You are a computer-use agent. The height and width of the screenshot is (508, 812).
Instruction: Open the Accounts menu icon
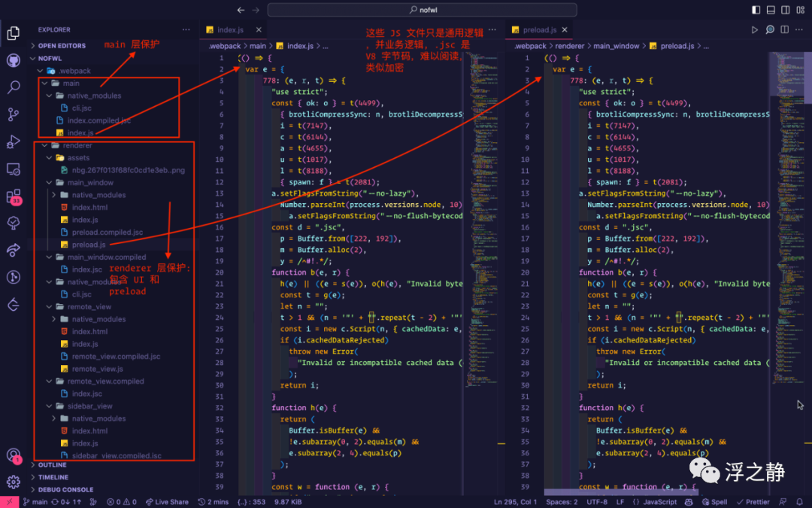point(14,455)
